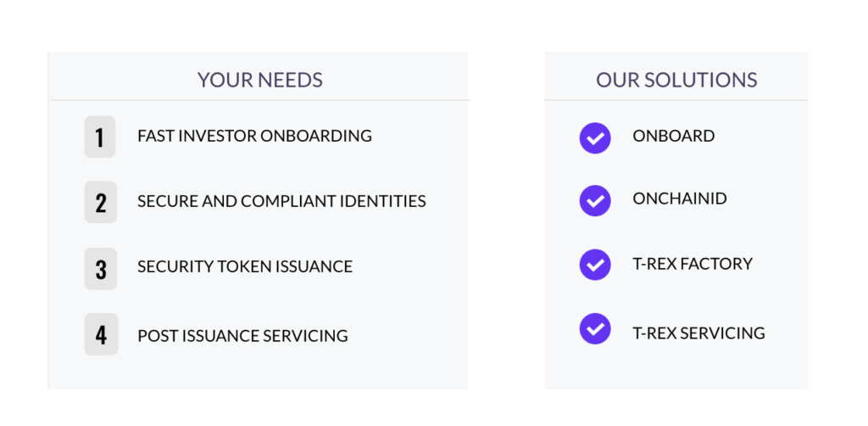The image size is (868, 426).
Task: Click the ONCHAINID solution label
Action: 680,199
